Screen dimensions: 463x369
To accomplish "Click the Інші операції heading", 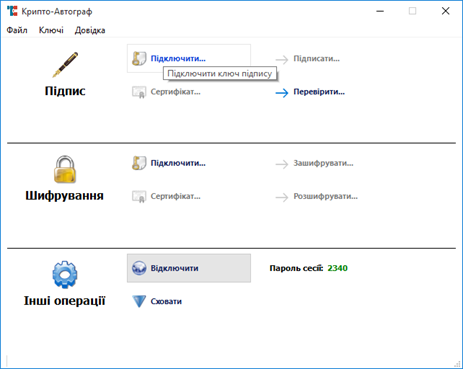I will tap(64, 301).
